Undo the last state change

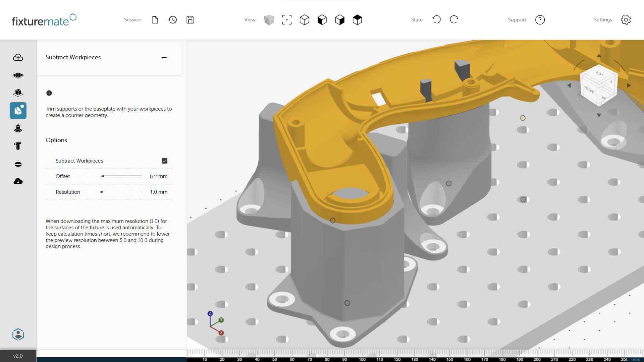tap(436, 20)
